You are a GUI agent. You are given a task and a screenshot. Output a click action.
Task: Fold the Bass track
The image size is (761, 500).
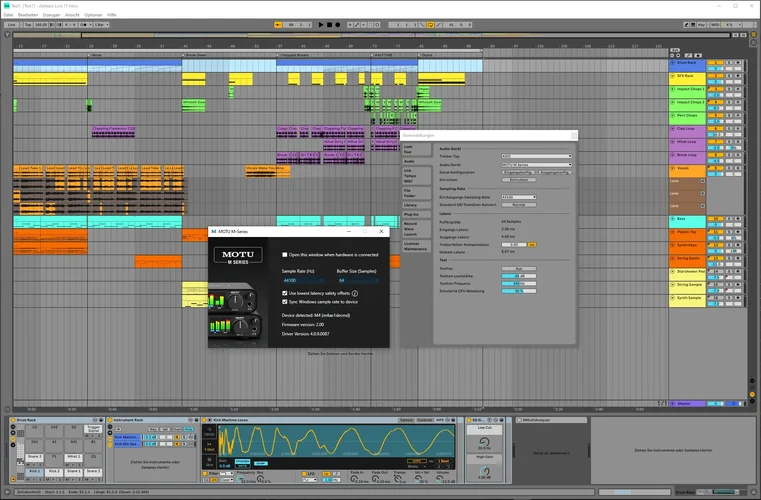point(673,219)
